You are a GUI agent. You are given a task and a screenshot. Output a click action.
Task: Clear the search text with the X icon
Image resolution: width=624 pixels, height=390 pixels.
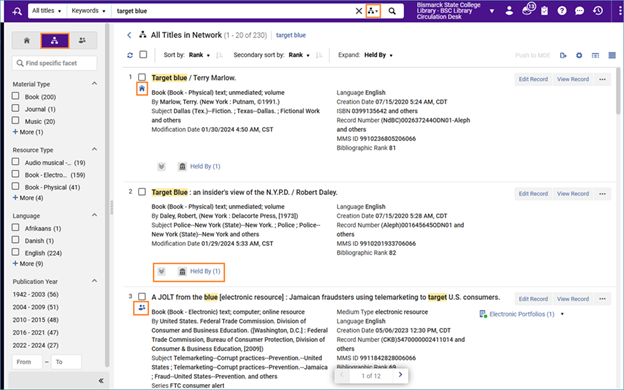(x=359, y=11)
